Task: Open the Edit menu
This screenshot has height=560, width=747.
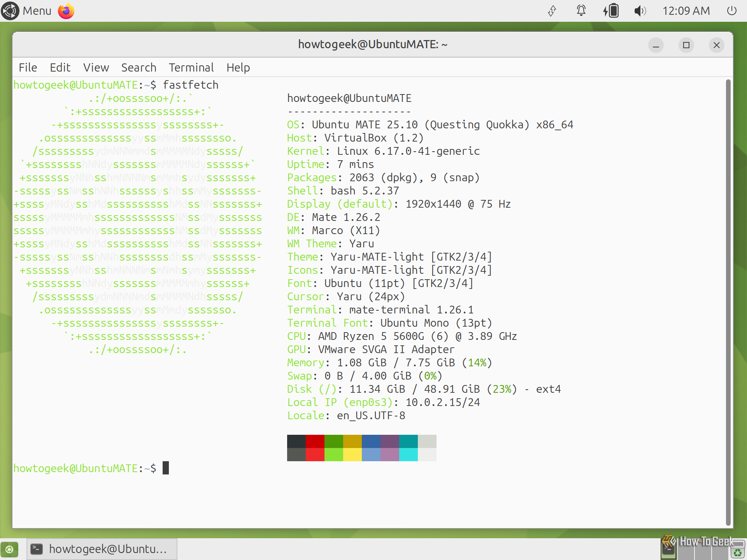Action: pos(60,68)
